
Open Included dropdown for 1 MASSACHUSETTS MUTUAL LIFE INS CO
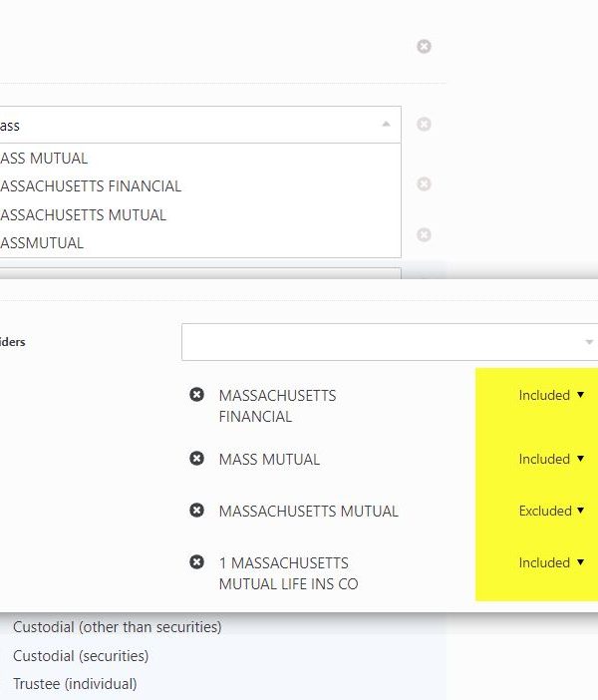coord(551,562)
